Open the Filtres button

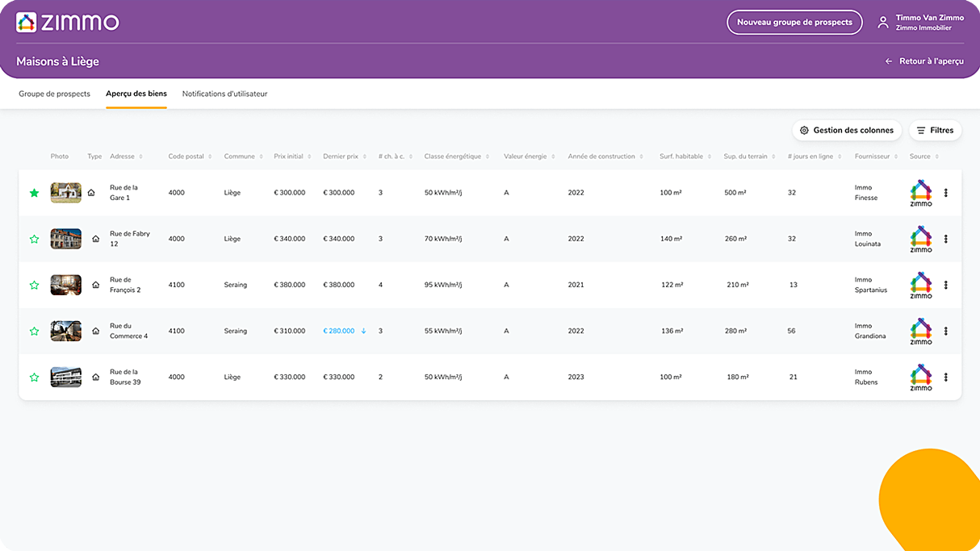click(935, 130)
